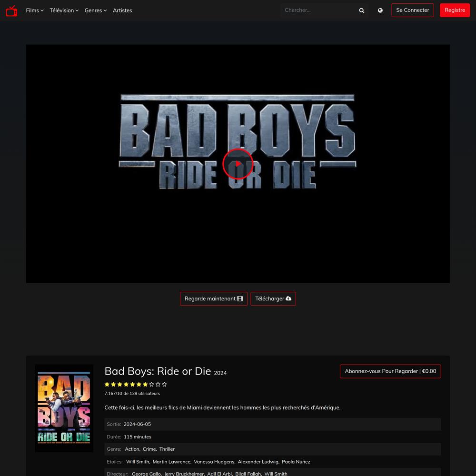476x476 pixels.
Task: Click the 7.167/10 de 129 utilisateurs text
Action: 132,394
